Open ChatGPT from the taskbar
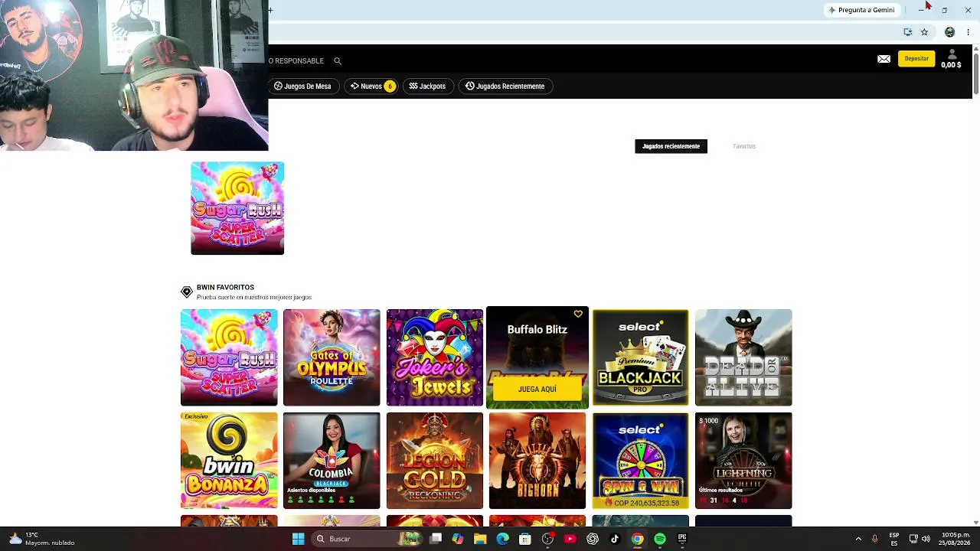 click(593, 539)
